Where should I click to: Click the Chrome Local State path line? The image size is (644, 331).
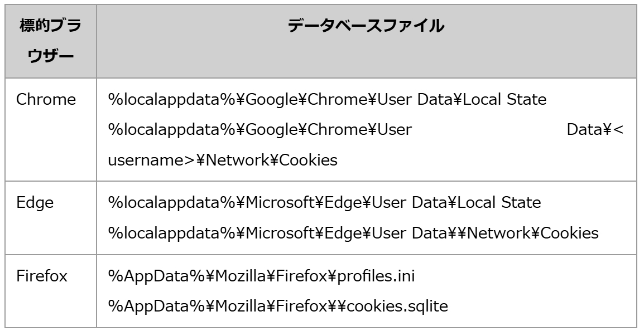coord(327,100)
